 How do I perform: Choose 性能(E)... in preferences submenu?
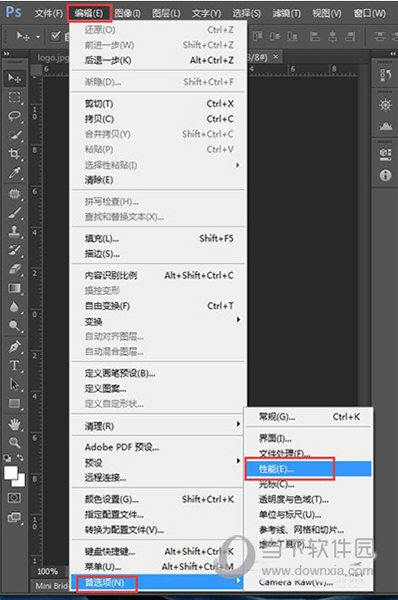coord(308,469)
